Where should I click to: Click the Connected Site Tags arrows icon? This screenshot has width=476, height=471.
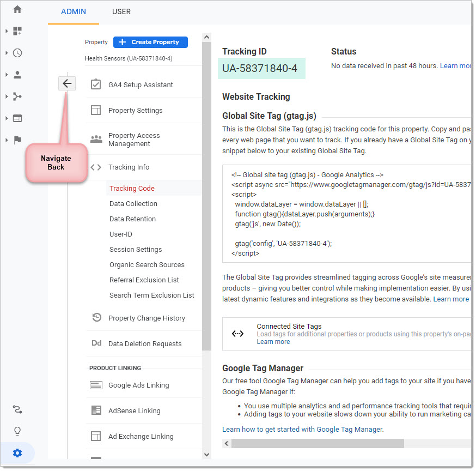237,334
